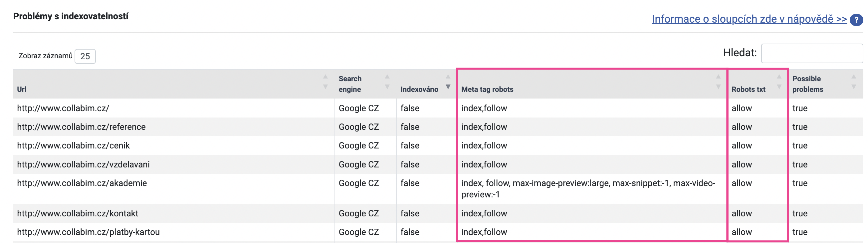
Task: Sort by Meta tag robots column
Action: click(718, 82)
